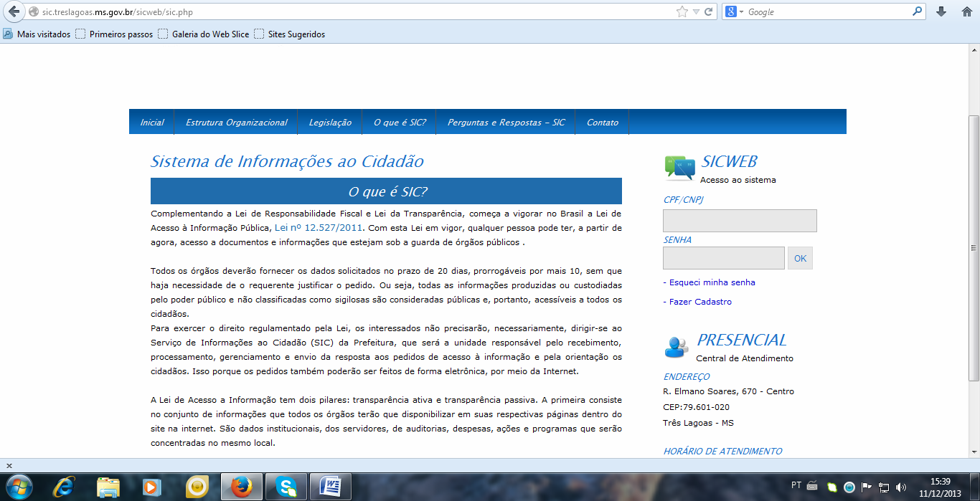Viewport: 980px width, 501px height.
Task: Open the Windows Start menu
Action: [x=19, y=487]
